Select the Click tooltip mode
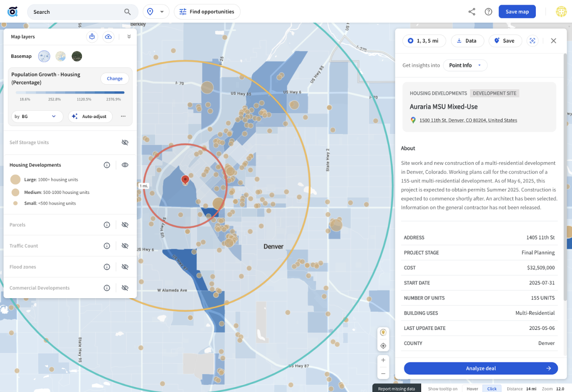 pyautogui.click(x=492, y=389)
